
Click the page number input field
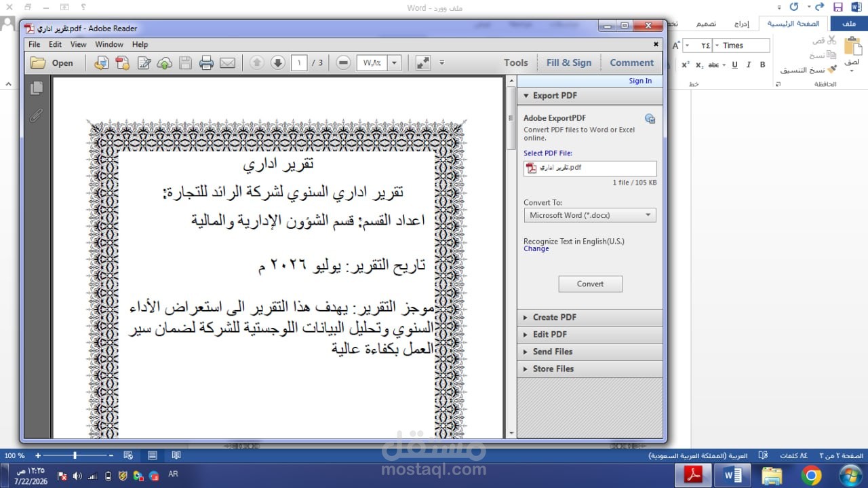299,62
